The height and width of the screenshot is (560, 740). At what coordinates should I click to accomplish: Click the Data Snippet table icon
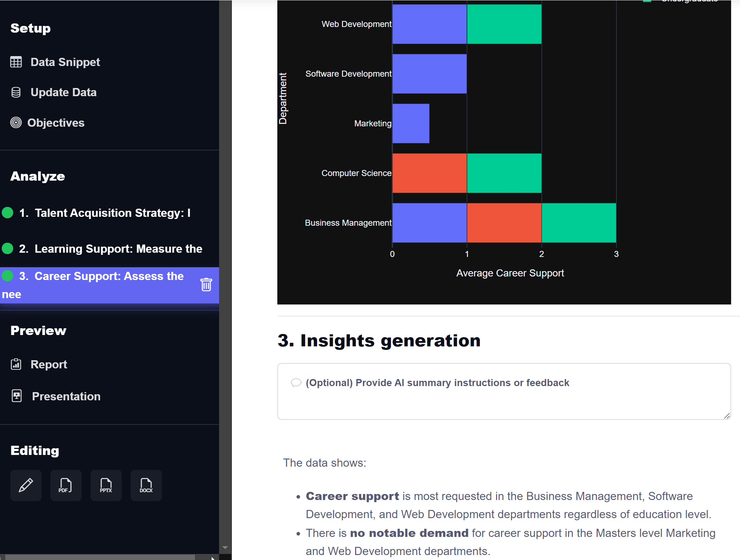pos(16,62)
